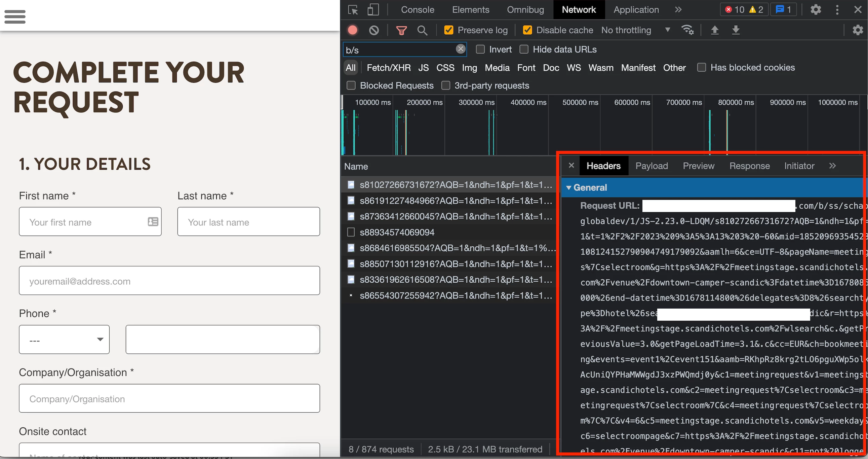Open the hamburger menu on the page
Screen dimensions: 868x459
click(15, 16)
